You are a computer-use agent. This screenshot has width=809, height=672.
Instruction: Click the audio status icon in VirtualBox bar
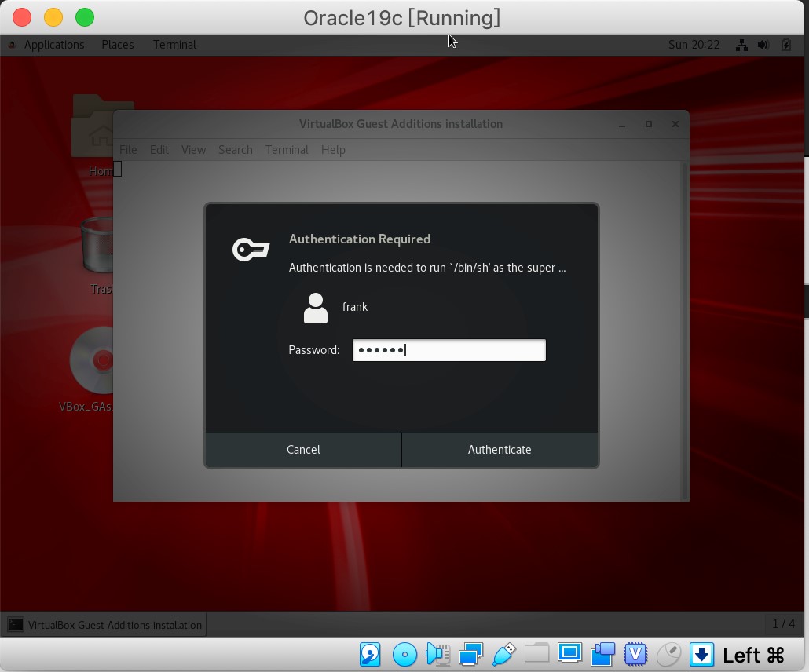[x=437, y=655]
